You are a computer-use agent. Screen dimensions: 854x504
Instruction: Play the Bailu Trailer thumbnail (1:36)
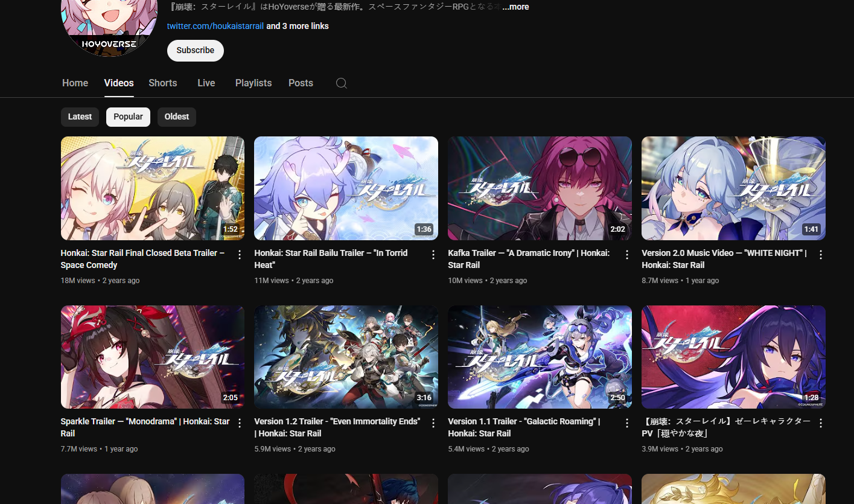pos(346,188)
